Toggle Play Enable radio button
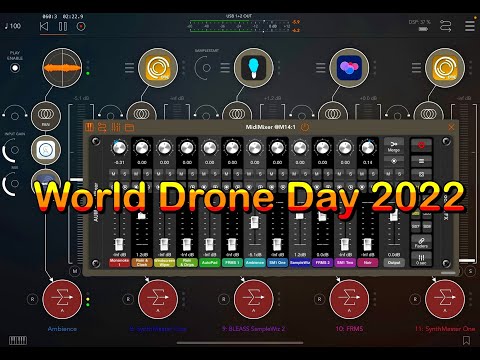Viewport: 480px width, 360px height. coord(15,68)
